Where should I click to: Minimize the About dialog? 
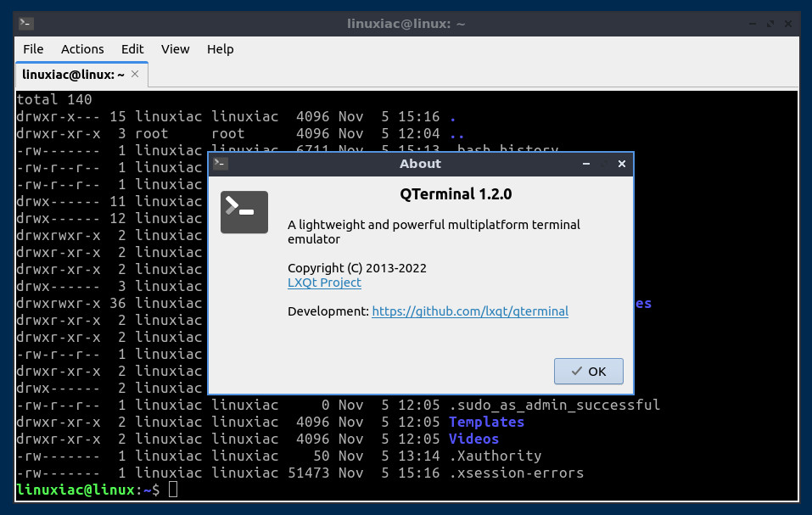coord(586,164)
